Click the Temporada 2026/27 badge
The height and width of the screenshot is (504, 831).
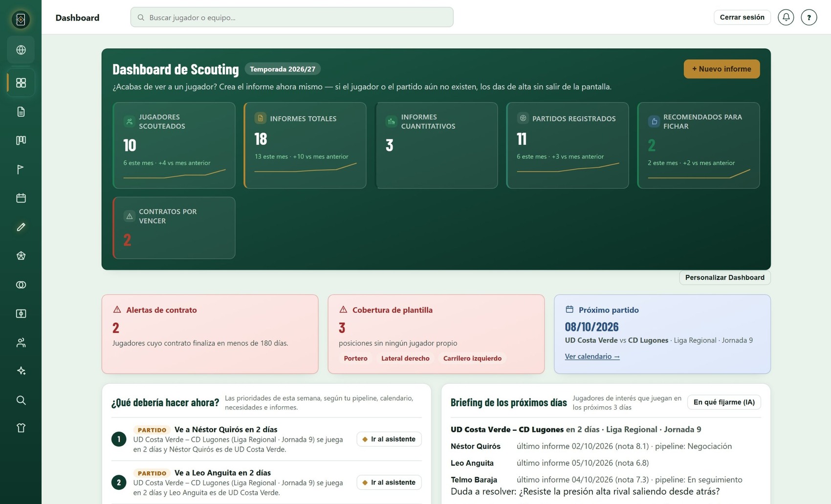283,69
